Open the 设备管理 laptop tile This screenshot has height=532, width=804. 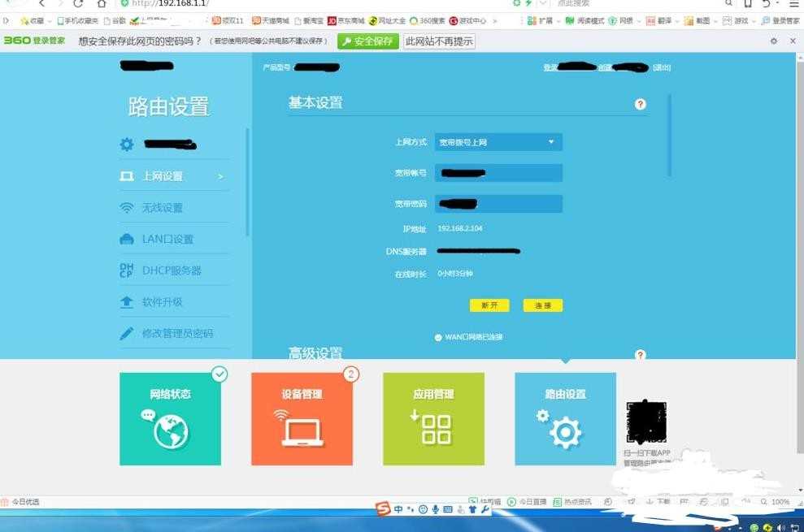[x=302, y=419]
